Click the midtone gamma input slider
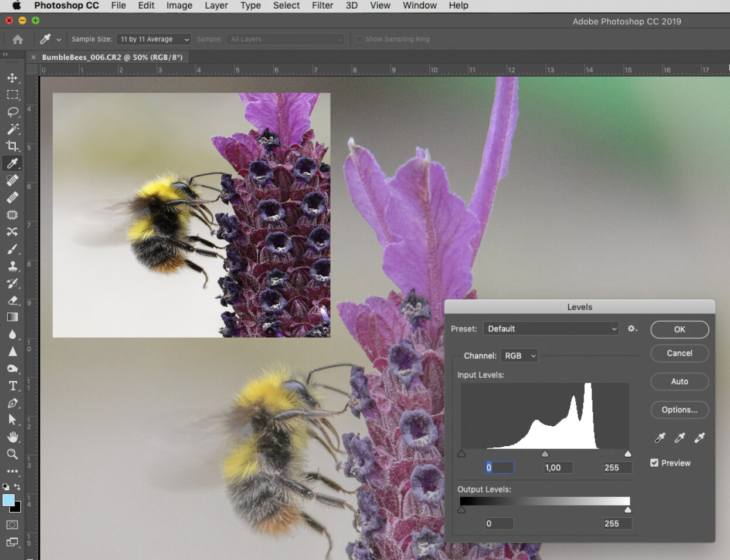This screenshot has height=560, width=730. (545, 454)
